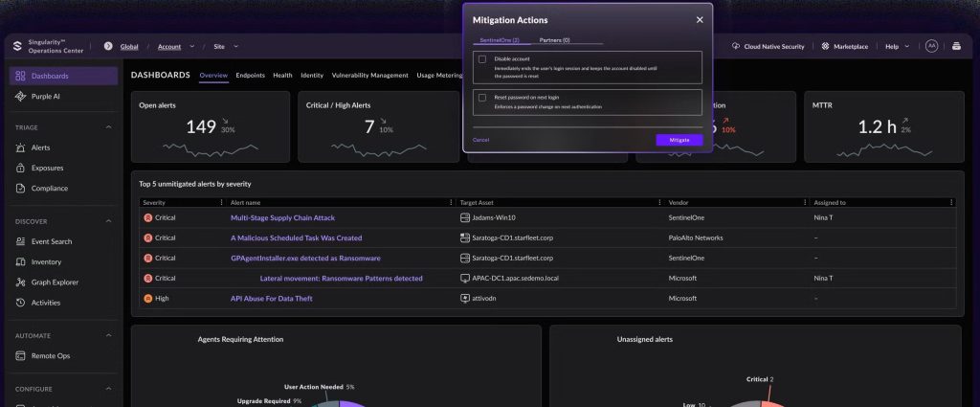Open the Site scope dropdown chevron
The height and width of the screenshot is (407, 980).
[235, 46]
